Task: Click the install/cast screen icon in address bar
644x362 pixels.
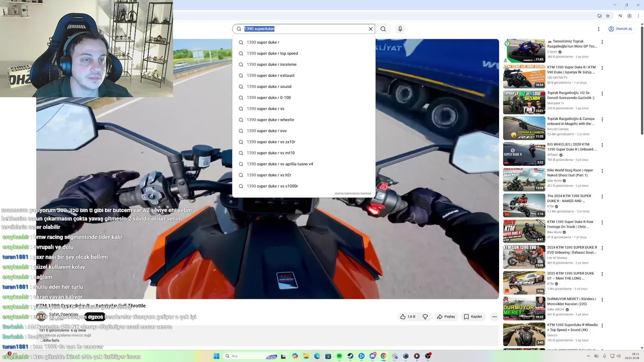Action: click(600, 16)
